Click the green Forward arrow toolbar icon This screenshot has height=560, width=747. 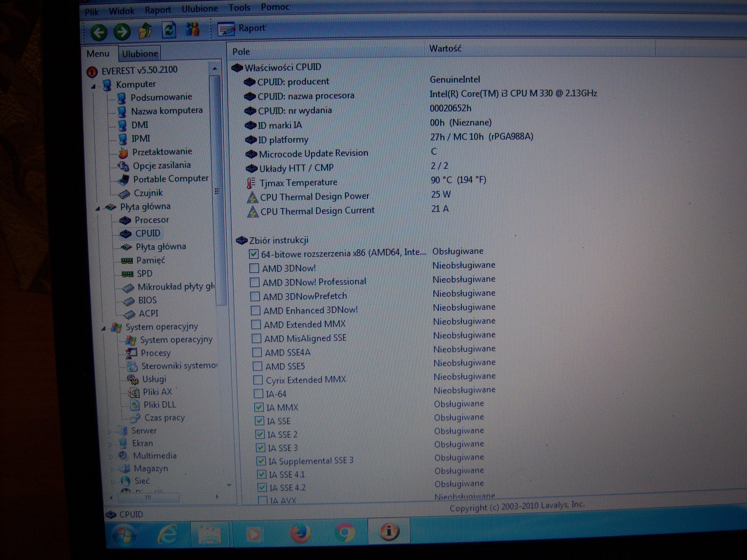[x=122, y=32]
